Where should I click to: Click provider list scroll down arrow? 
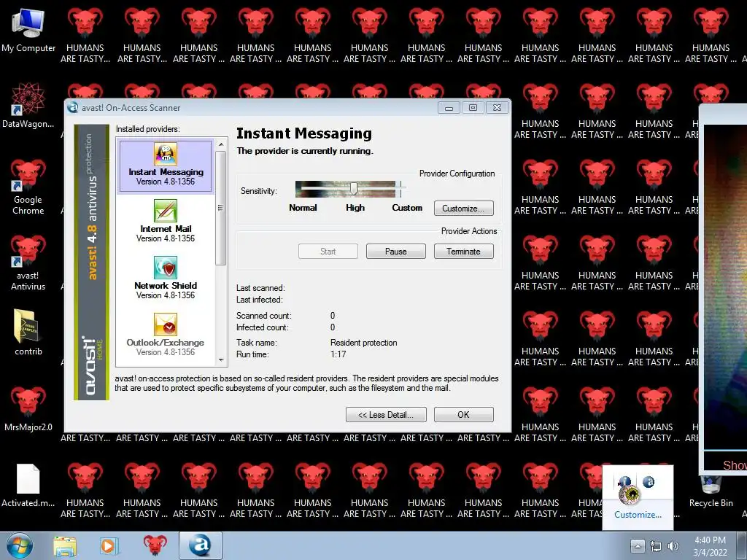click(220, 360)
